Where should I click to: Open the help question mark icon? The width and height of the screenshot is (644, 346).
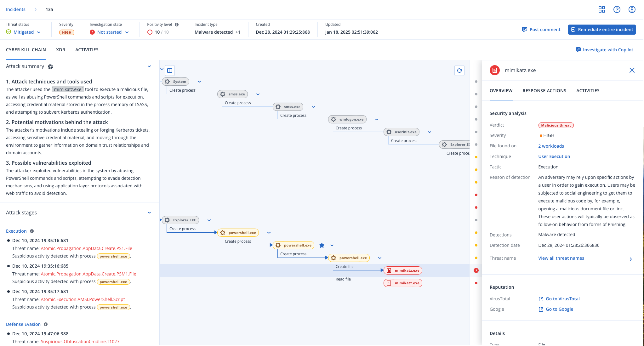point(617,9)
